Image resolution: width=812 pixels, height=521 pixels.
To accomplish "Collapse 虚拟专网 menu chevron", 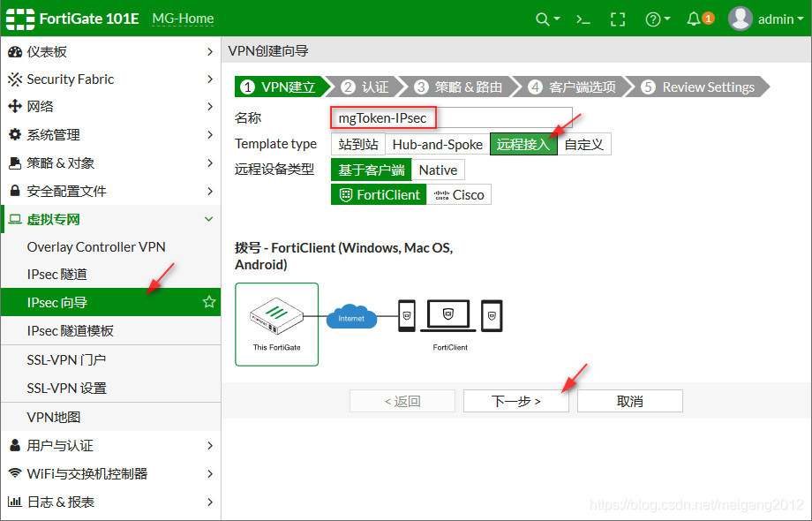I will 208,219.
